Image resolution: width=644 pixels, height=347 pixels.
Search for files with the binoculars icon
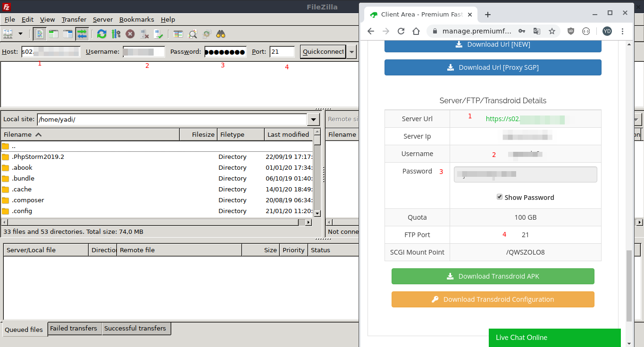click(x=220, y=34)
